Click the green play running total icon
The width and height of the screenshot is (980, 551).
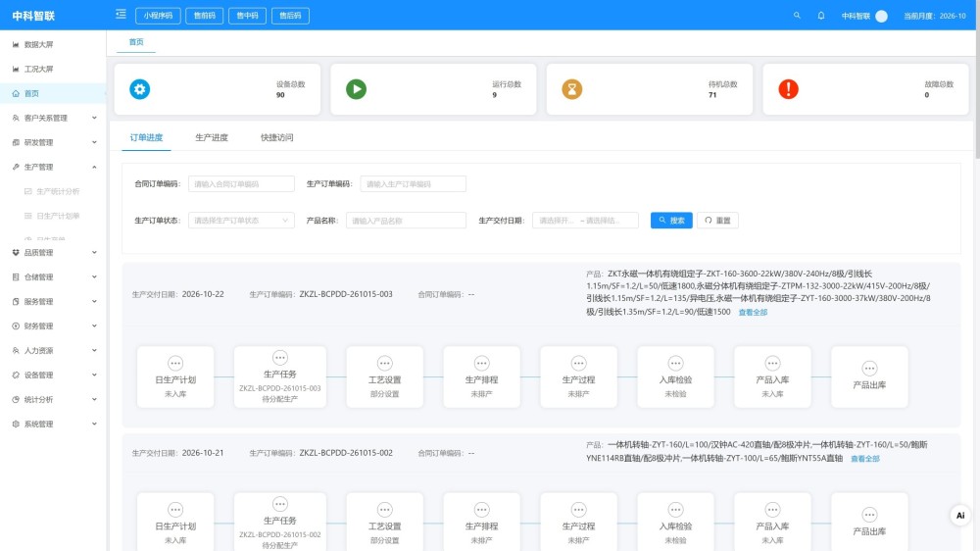357,89
